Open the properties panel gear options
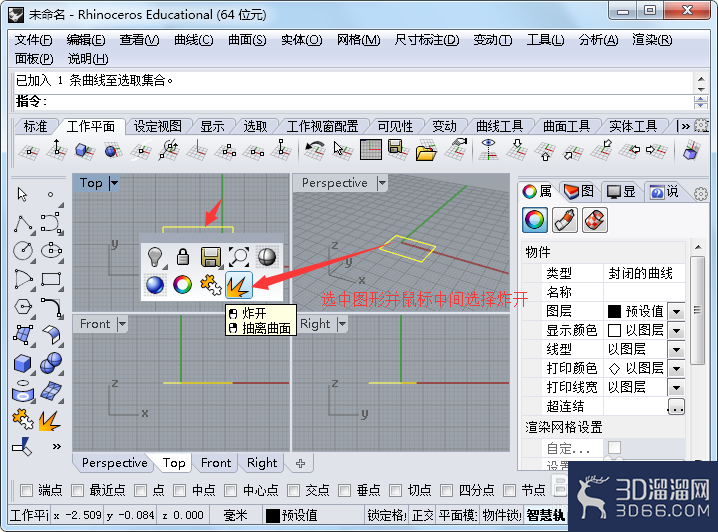The height and width of the screenshot is (532, 718). pos(701,194)
